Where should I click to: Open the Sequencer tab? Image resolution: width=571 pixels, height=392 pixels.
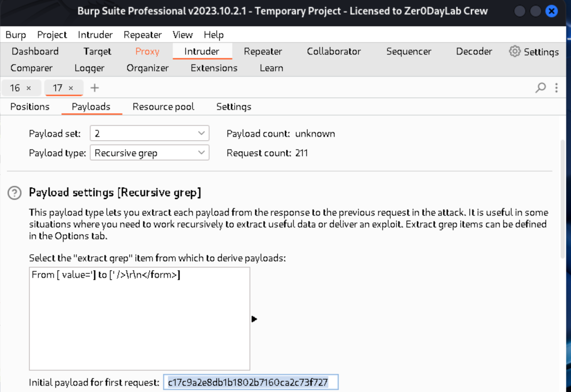(x=409, y=52)
